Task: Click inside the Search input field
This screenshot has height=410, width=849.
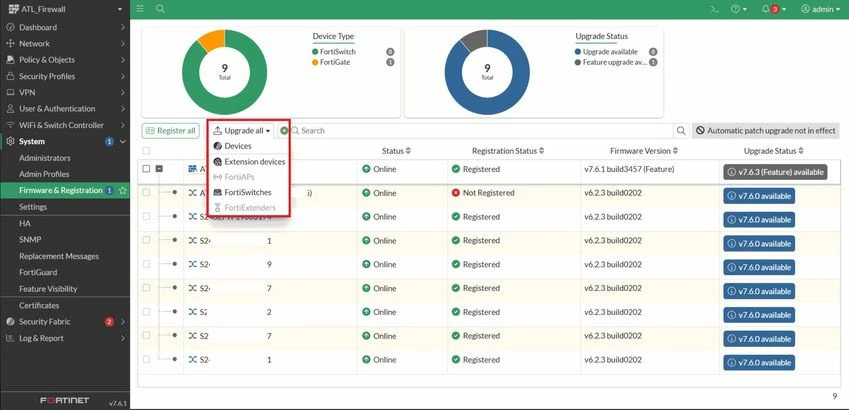Action: click(x=482, y=131)
